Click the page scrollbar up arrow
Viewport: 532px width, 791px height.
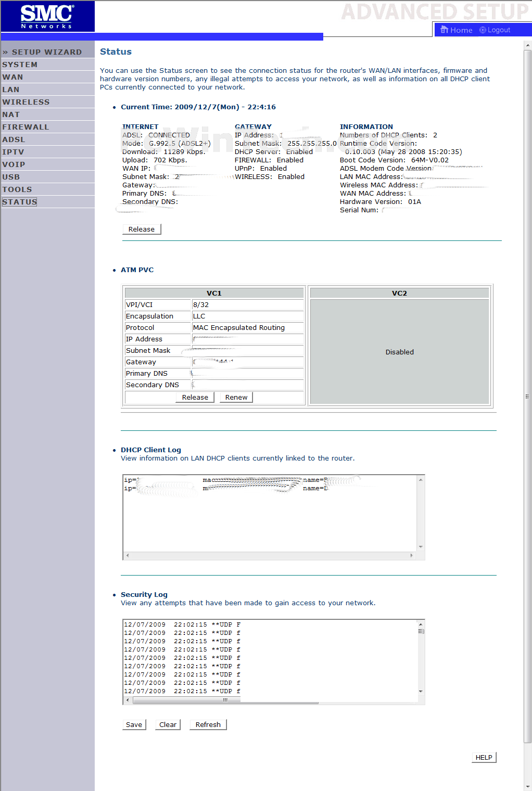[528, 46]
